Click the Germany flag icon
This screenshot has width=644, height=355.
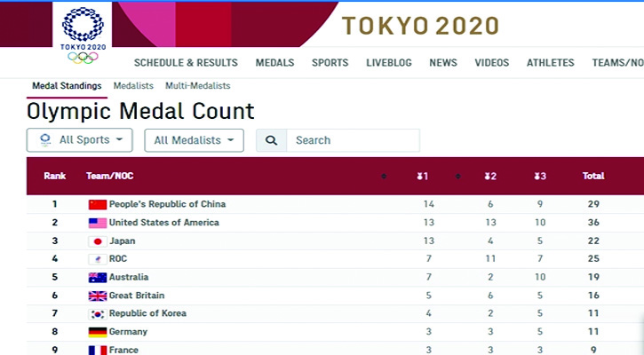(x=98, y=332)
